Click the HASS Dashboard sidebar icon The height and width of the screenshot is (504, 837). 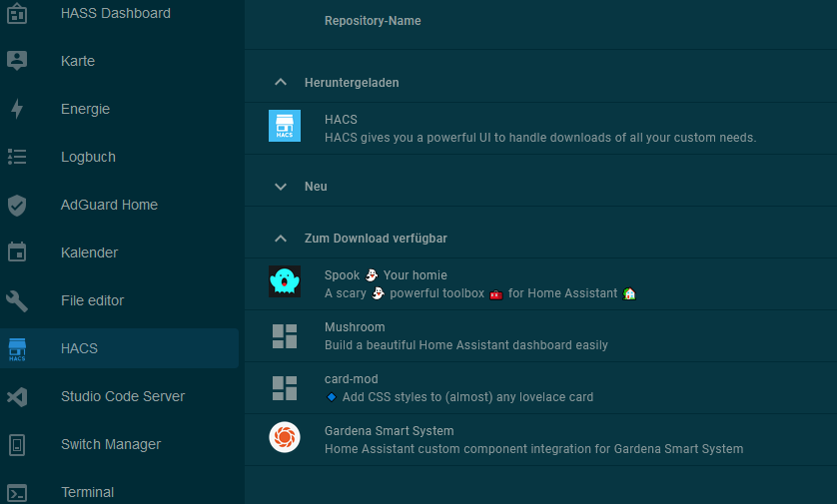click(x=17, y=13)
